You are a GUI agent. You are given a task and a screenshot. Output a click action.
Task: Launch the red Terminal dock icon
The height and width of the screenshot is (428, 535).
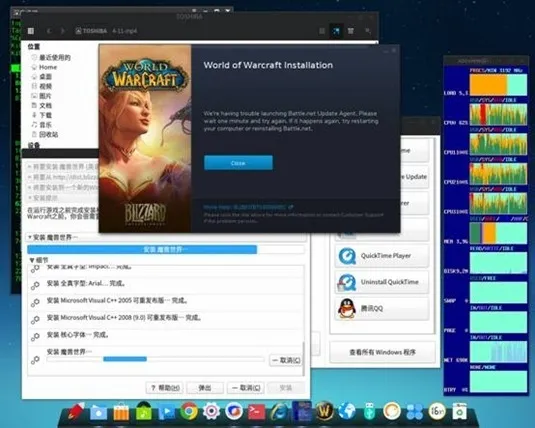(257, 412)
